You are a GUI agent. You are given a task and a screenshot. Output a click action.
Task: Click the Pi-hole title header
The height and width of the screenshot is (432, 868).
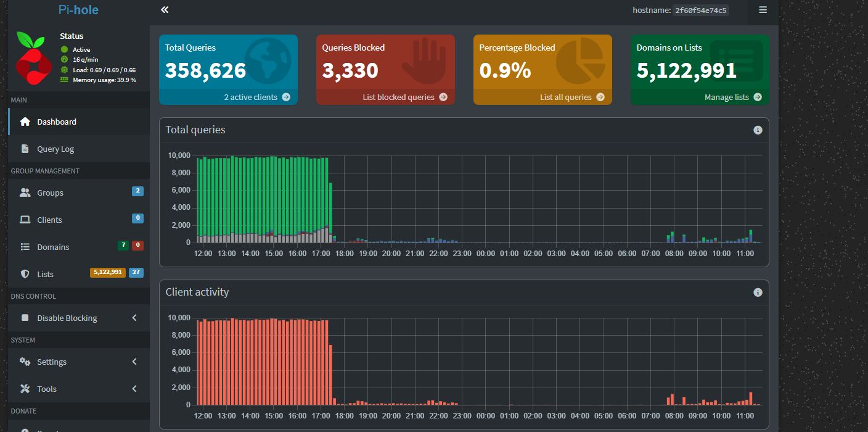pos(78,10)
